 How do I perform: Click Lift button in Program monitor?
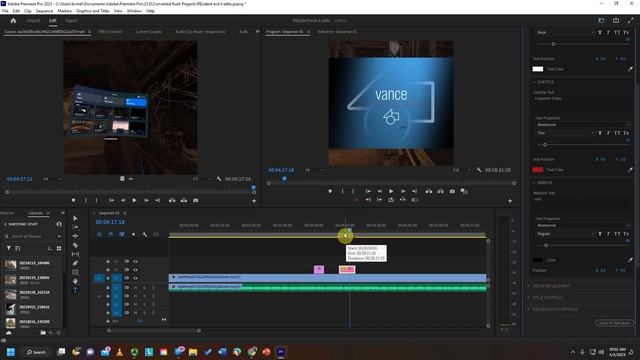click(x=429, y=191)
